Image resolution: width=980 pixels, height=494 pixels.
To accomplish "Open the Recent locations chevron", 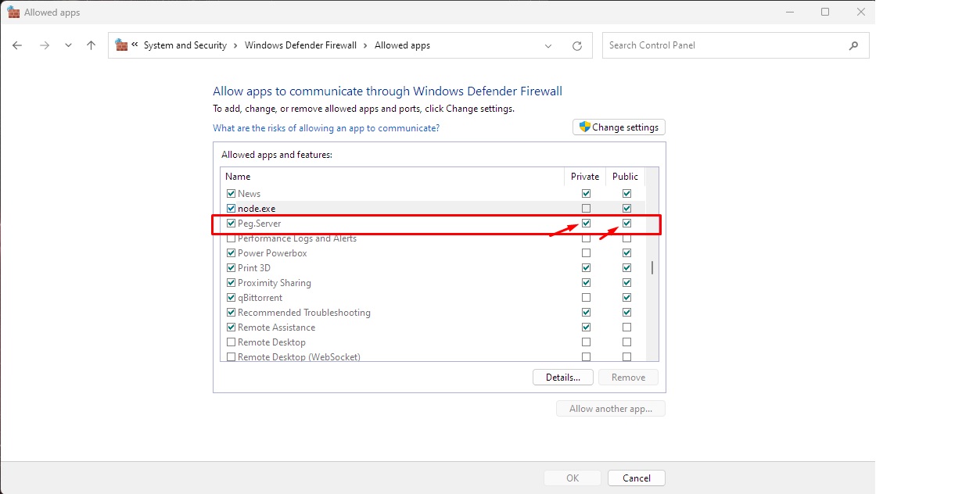I will tap(69, 45).
